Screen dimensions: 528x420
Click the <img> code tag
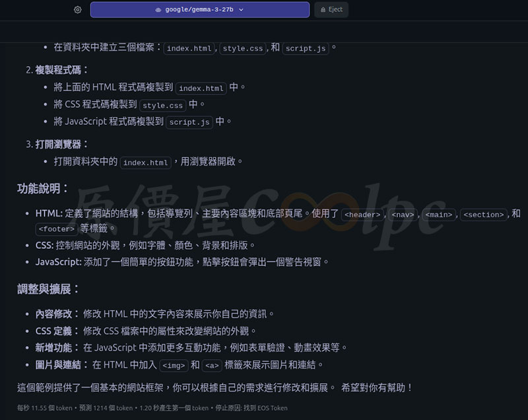click(x=174, y=365)
